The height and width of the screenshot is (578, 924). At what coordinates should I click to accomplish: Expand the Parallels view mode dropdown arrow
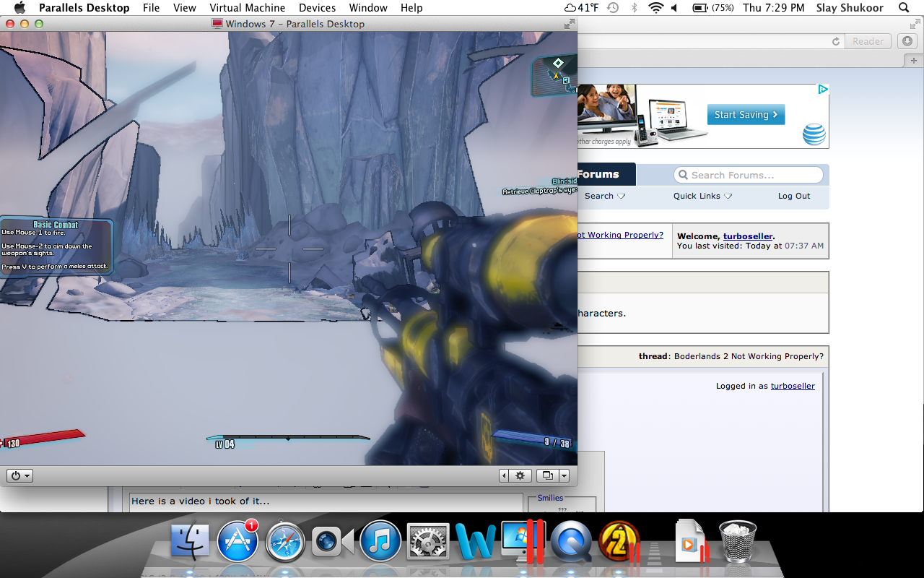(x=565, y=475)
